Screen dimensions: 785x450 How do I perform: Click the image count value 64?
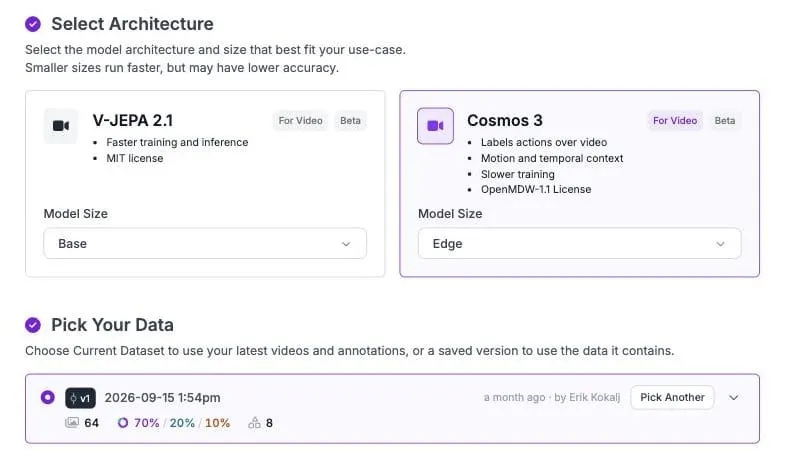point(92,423)
